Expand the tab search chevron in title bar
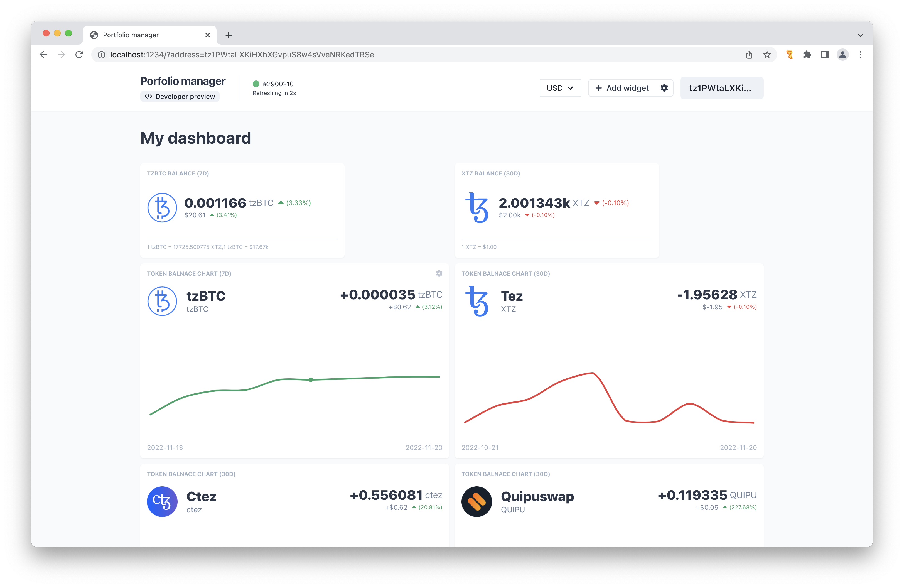904x588 pixels. coord(860,35)
